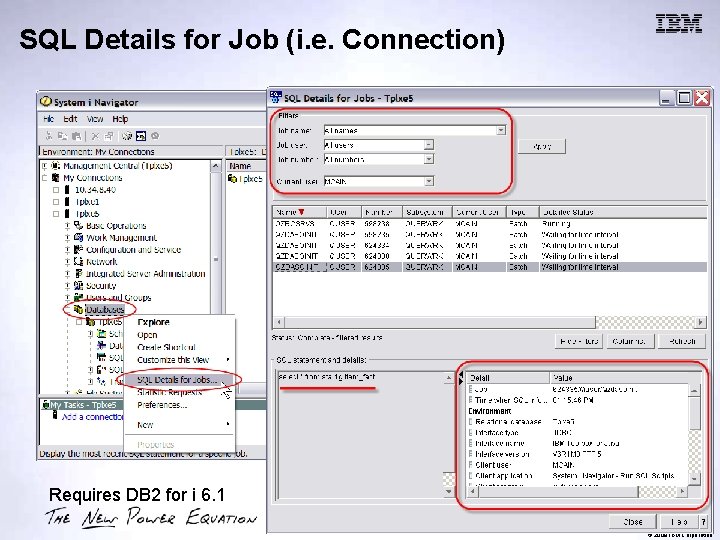Click the Copy toolbar icon in System i Navigator
This screenshot has height=540, width=720.
point(62,136)
